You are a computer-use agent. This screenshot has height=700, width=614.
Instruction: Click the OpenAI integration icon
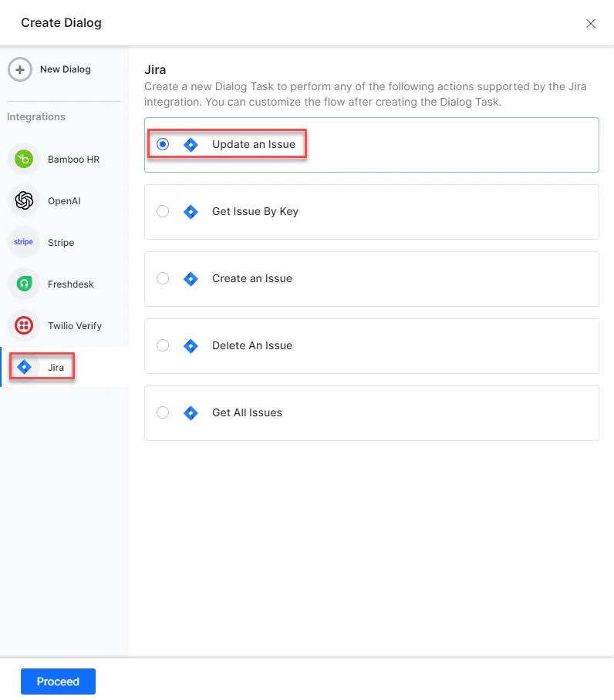tap(23, 200)
